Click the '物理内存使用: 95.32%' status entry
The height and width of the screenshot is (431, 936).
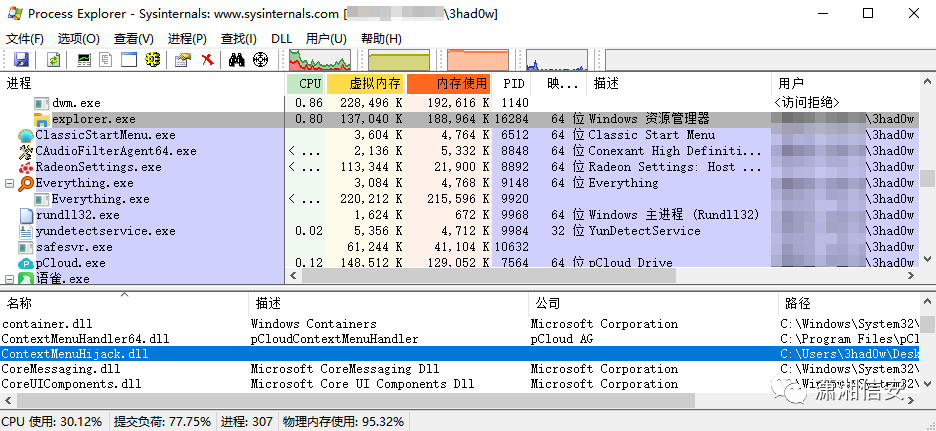tap(343, 421)
